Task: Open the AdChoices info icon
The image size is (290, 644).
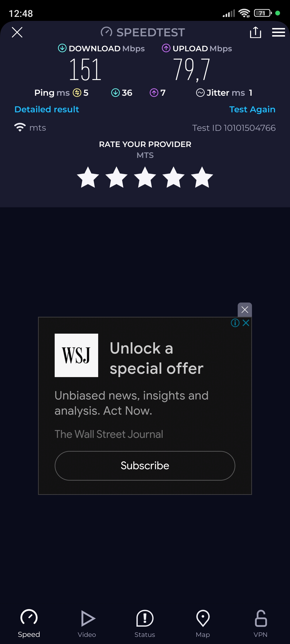Action: click(235, 323)
